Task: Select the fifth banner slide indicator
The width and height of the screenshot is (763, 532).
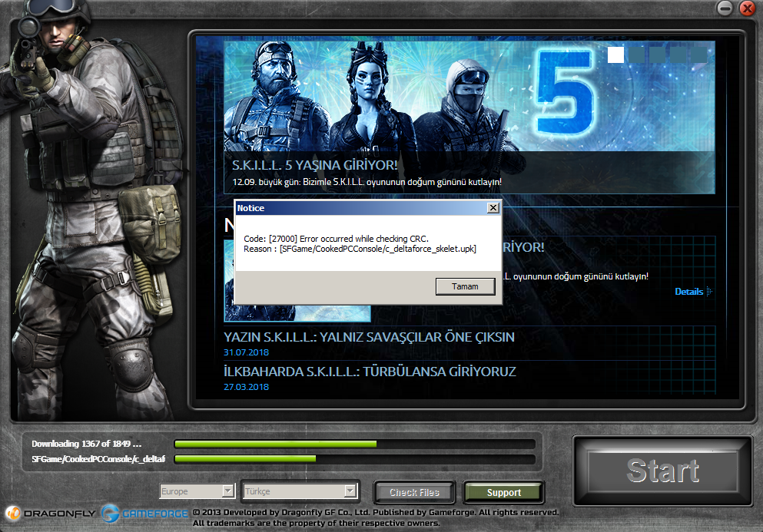Action: point(698,55)
